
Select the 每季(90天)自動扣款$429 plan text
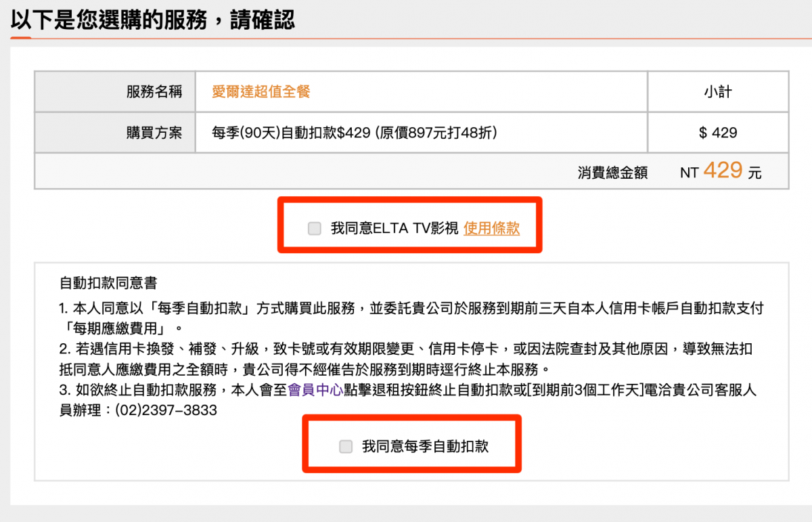[x=355, y=133]
